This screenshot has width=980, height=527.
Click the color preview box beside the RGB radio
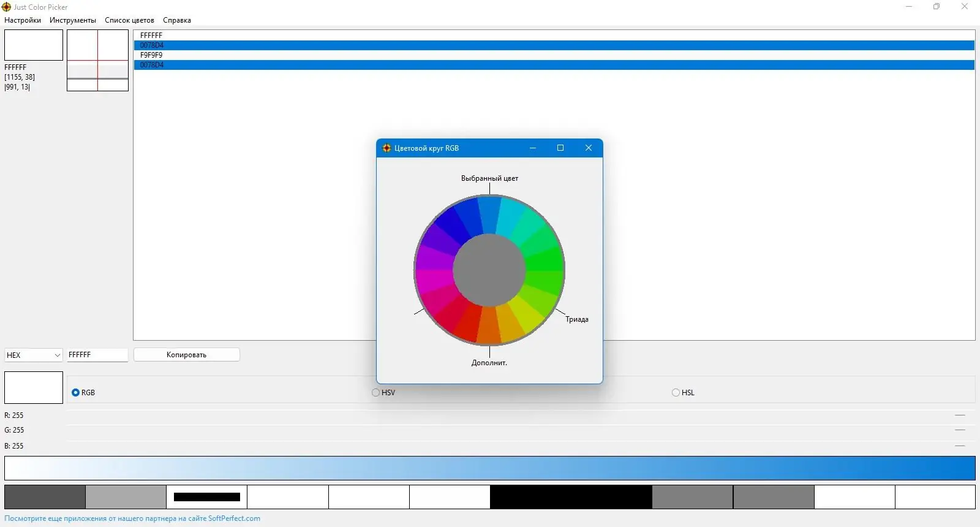pos(34,387)
